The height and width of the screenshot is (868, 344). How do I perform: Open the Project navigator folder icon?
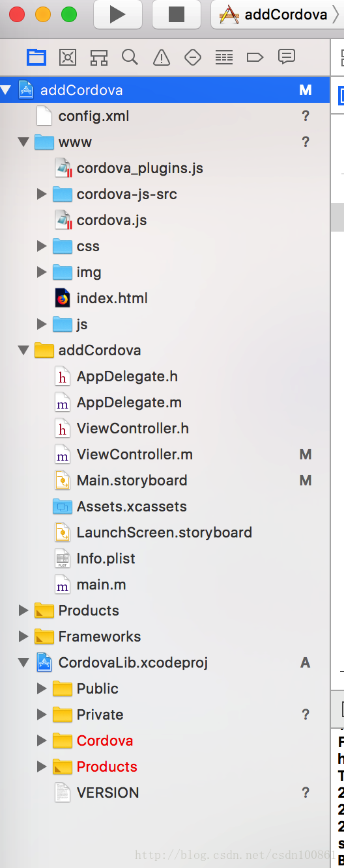[36, 57]
